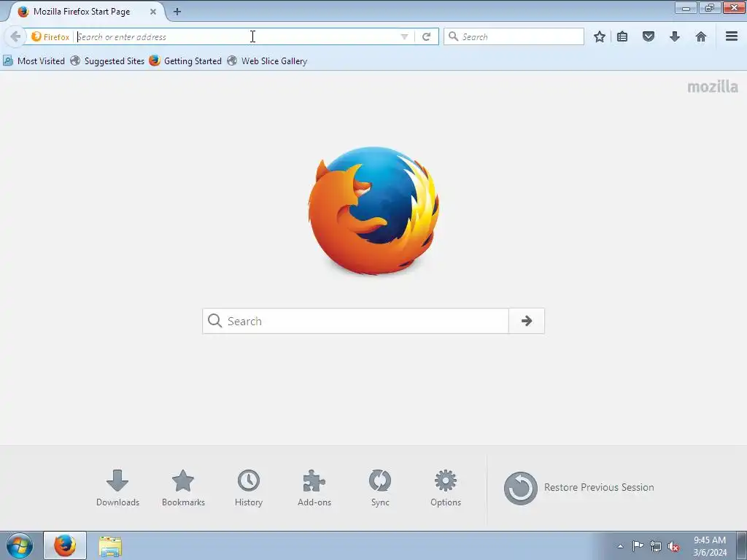Save page to Pocket
Viewport: 747px width, 560px height.
649,36
